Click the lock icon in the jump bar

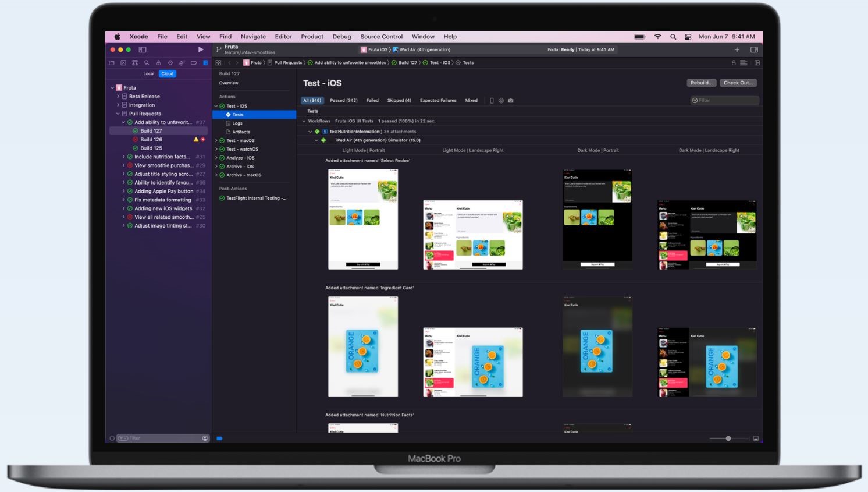point(734,63)
